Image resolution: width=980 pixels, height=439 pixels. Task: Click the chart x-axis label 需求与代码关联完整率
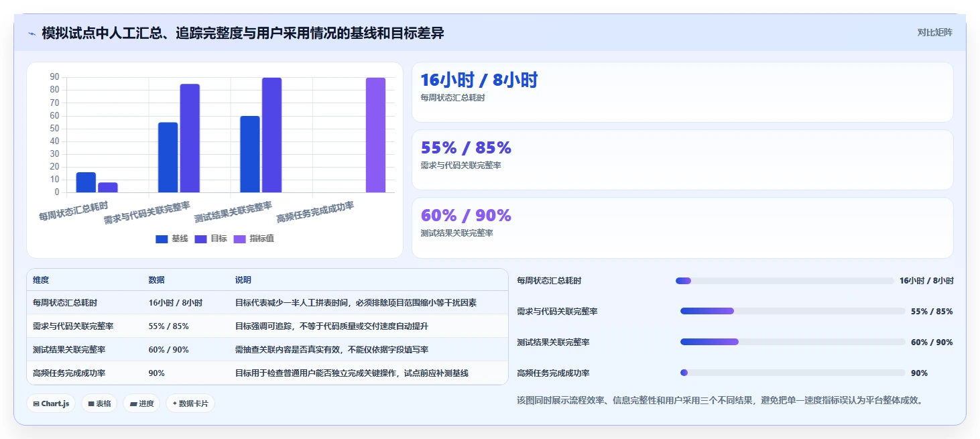pyautogui.click(x=147, y=211)
